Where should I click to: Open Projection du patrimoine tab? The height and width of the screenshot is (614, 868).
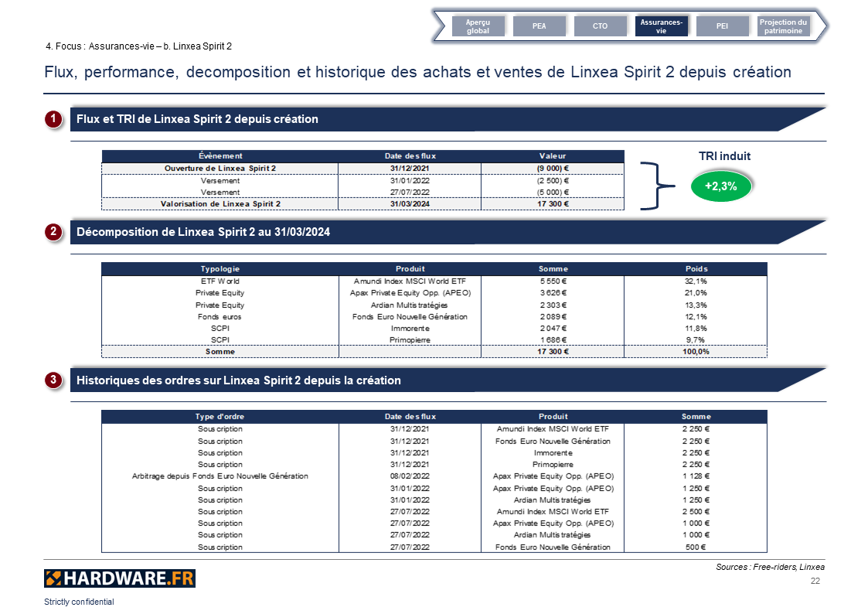(783, 26)
